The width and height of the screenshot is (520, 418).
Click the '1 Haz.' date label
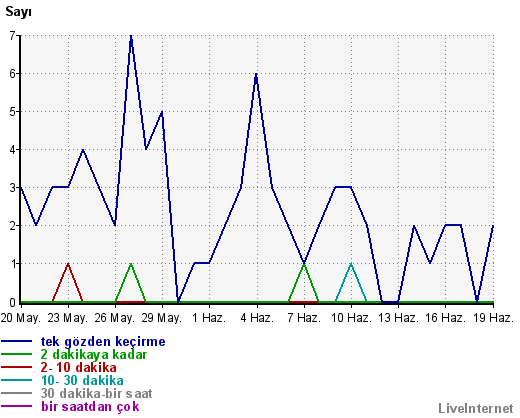(209, 318)
